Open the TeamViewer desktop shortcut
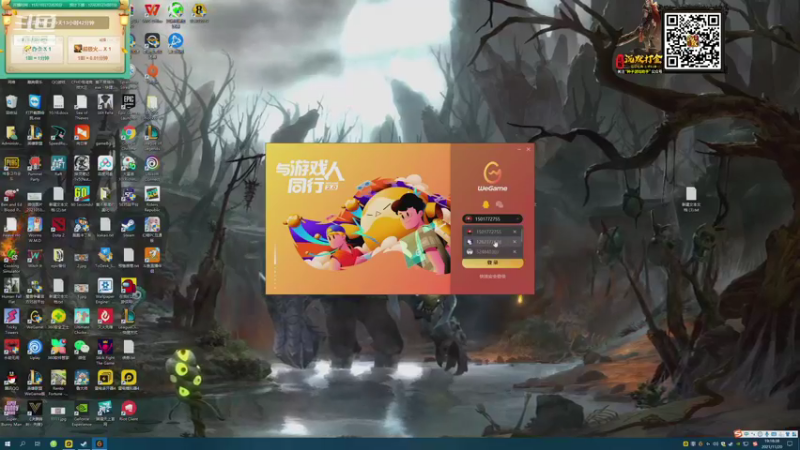This screenshot has width=800, height=450. pyautogui.click(x=35, y=105)
